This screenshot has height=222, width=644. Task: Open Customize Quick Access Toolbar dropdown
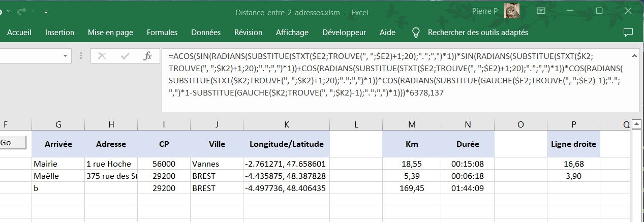46,11
